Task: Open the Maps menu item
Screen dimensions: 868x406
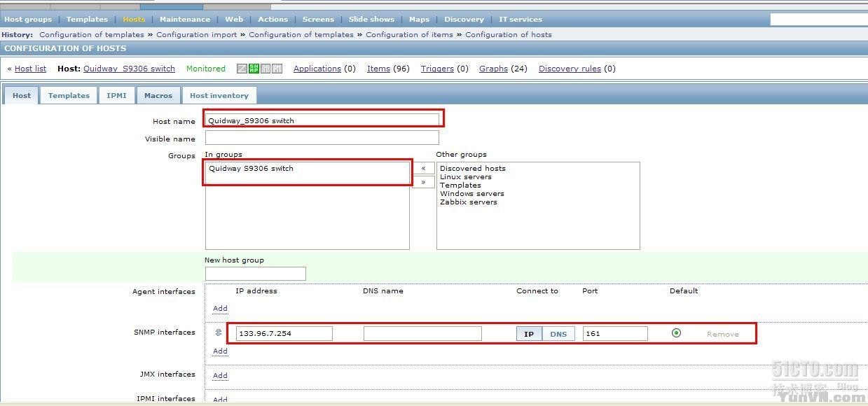Action: (419, 19)
